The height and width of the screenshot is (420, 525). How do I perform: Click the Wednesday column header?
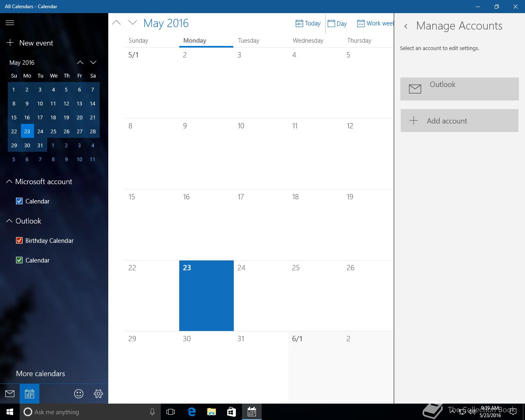click(308, 41)
